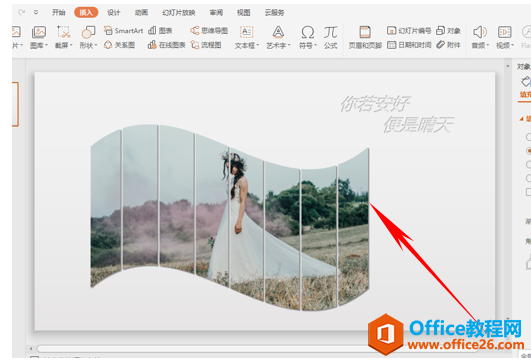This screenshot has height=362, width=531.
Task: Insert a SmartArt graphic
Action: pyautogui.click(x=124, y=31)
